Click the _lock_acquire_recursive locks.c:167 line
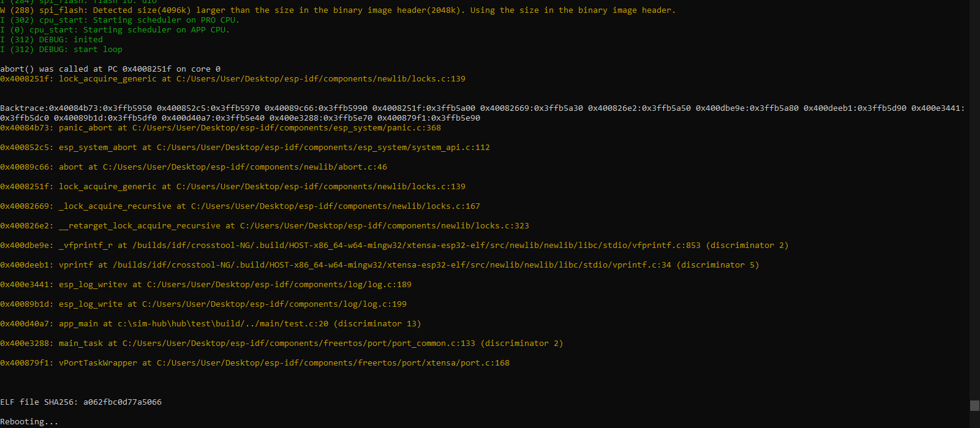 click(240, 206)
